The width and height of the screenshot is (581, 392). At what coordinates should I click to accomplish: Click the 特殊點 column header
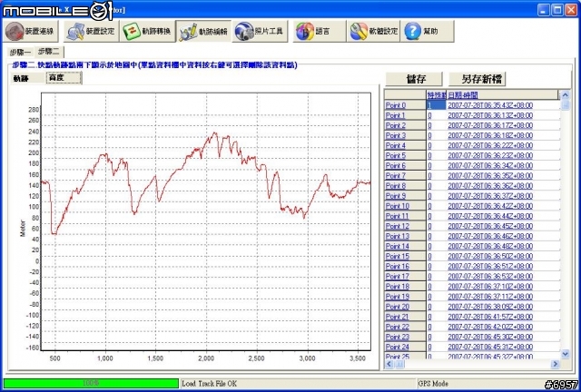click(x=437, y=95)
